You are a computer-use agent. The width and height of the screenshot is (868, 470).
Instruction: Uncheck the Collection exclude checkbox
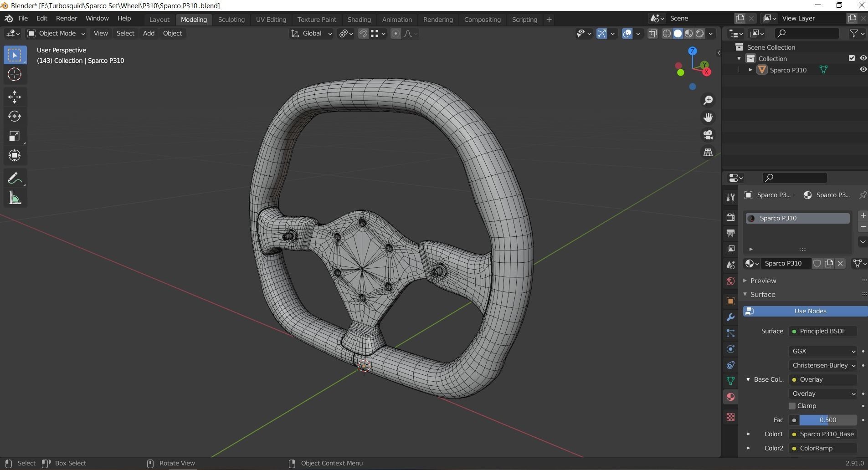(x=852, y=58)
